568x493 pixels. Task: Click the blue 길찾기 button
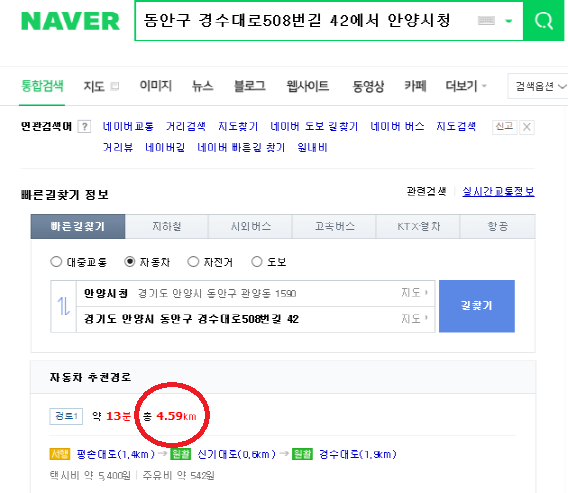[477, 306]
